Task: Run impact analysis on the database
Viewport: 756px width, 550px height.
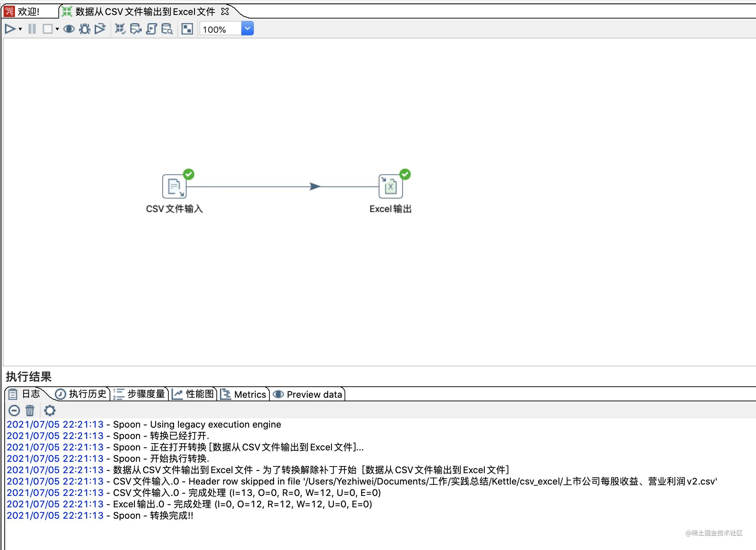Action: coord(136,29)
